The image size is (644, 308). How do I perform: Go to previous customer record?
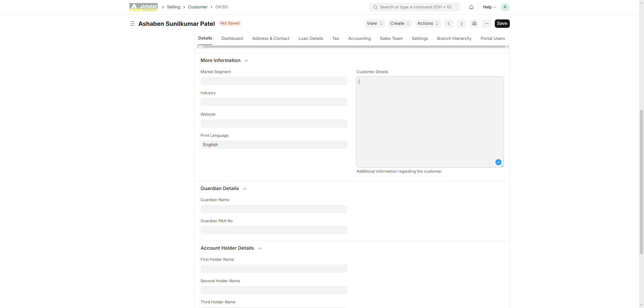point(449,23)
